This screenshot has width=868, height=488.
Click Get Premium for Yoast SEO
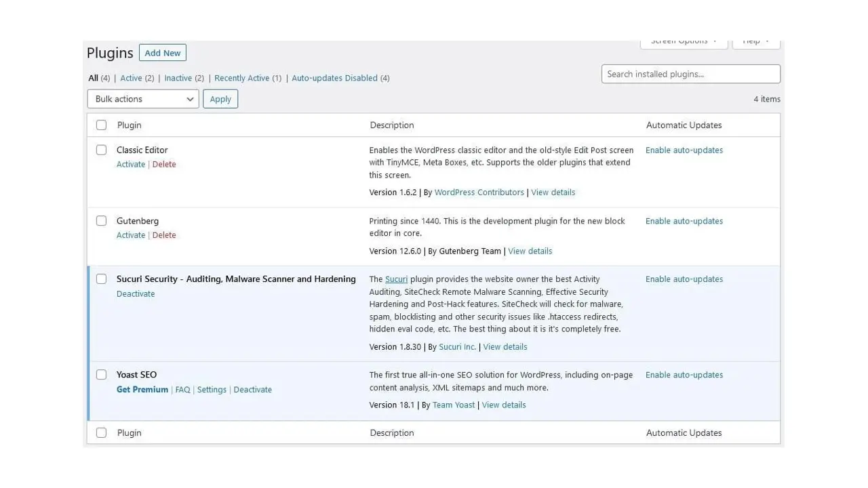click(142, 390)
